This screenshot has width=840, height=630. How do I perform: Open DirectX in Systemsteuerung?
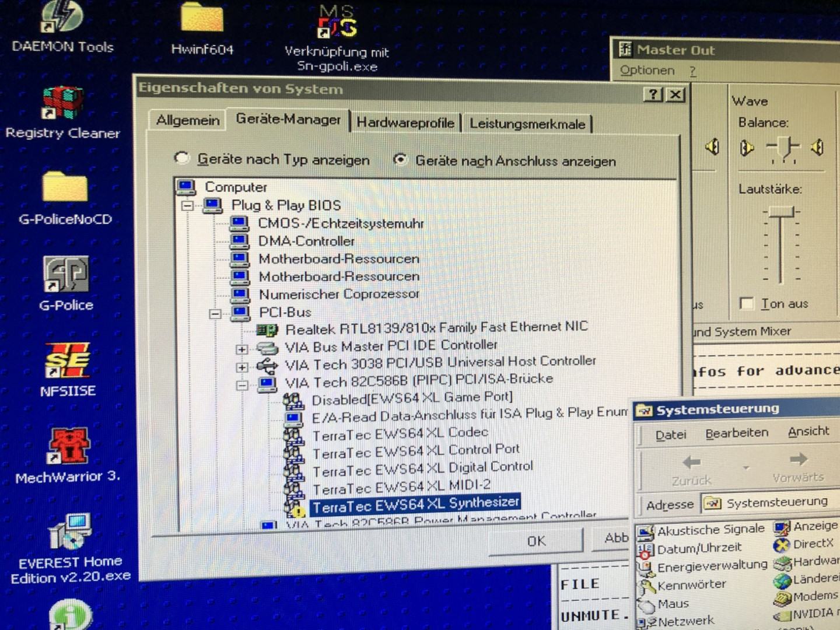pyautogui.click(x=803, y=544)
